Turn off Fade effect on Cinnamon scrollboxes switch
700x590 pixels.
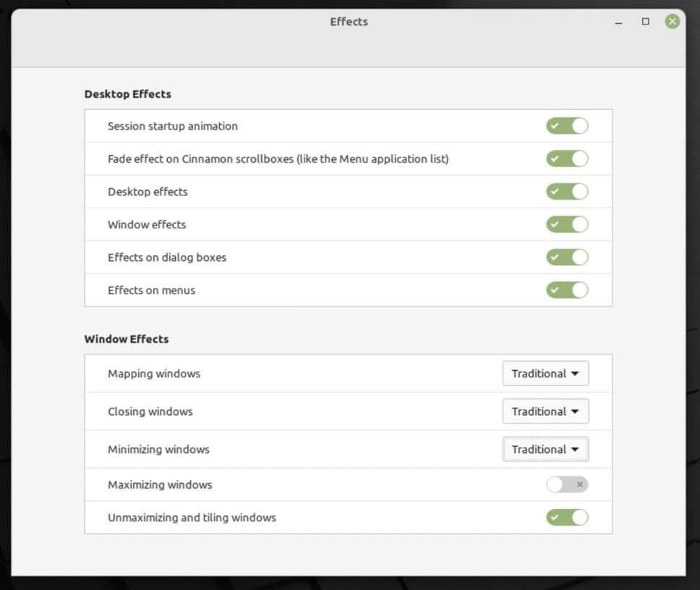[567, 158]
